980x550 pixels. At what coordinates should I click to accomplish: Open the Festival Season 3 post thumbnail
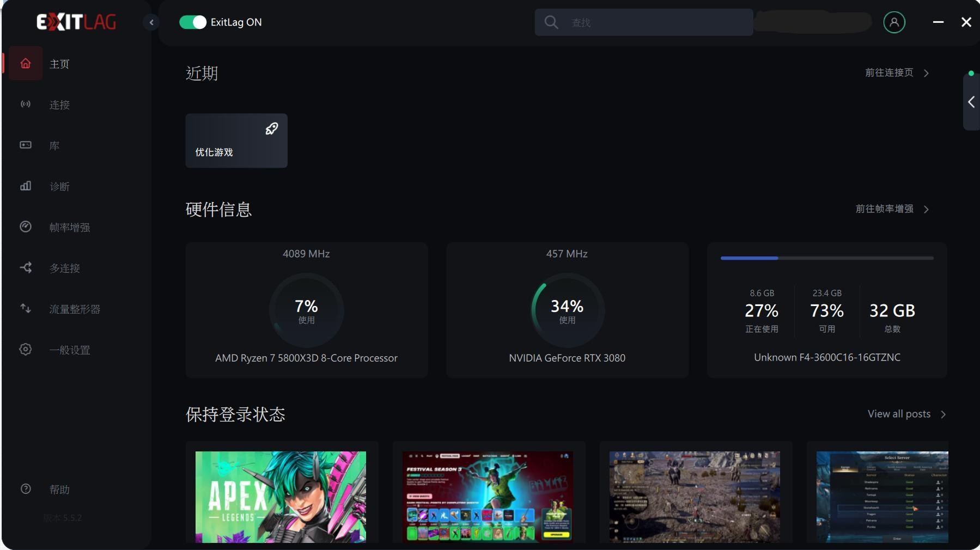coord(488,497)
